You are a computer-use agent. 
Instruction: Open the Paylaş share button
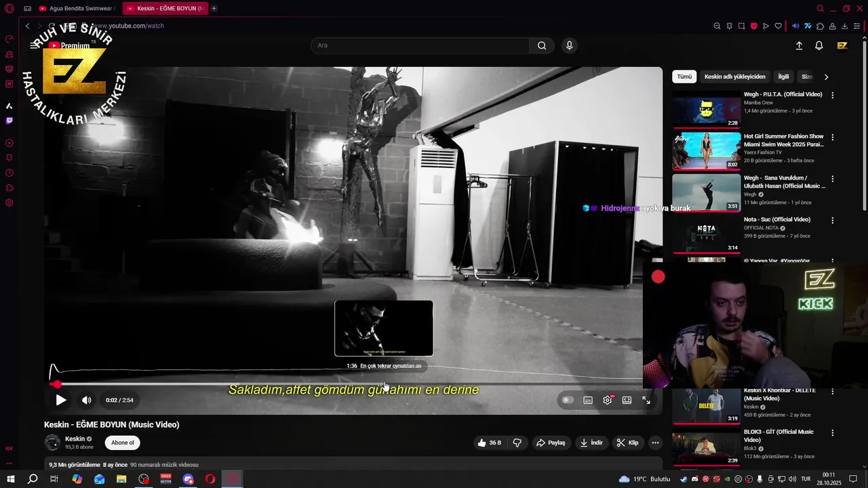coord(551,443)
